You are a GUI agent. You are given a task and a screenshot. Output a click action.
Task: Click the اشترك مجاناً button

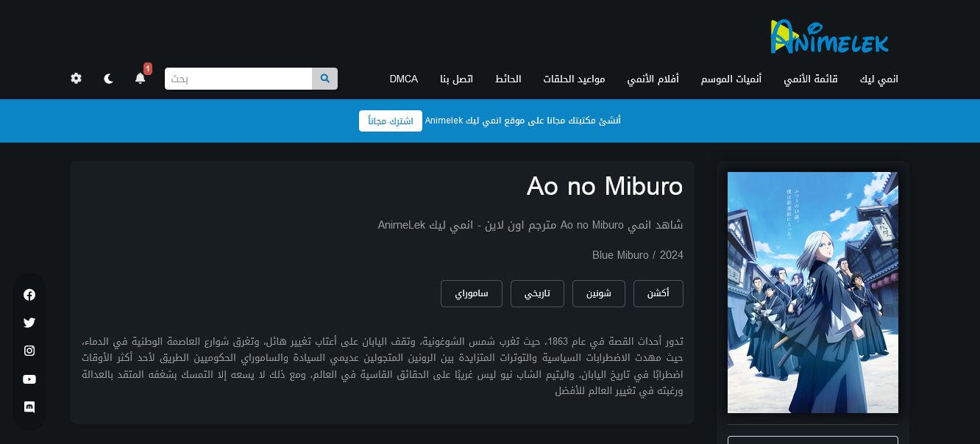pyautogui.click(x=390, y=121)
